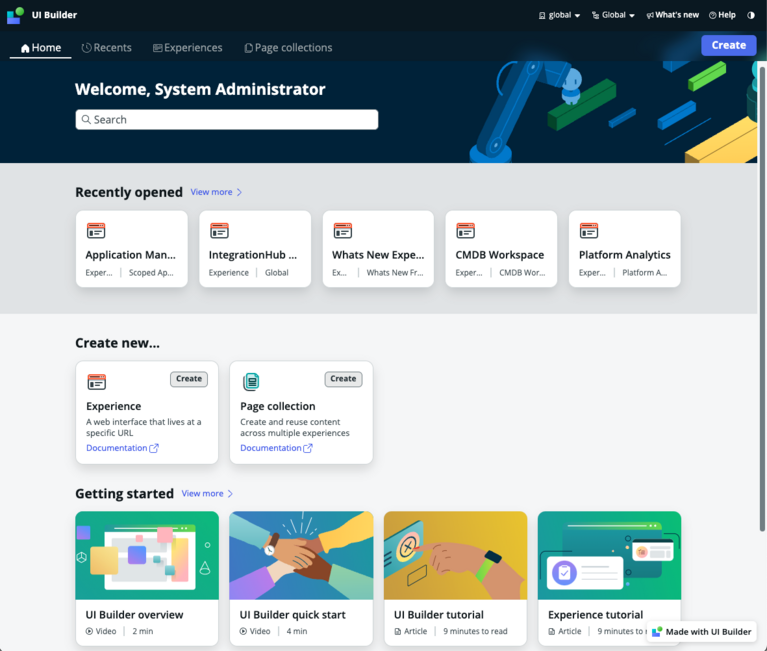The height and width of the screenshot is (651, 767).
Task: Click the Experience tutorial title
Action: point(595,615)
